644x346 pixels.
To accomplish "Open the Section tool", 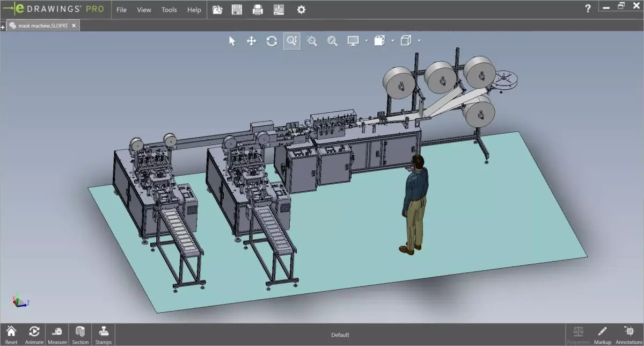I will [80, 335].
